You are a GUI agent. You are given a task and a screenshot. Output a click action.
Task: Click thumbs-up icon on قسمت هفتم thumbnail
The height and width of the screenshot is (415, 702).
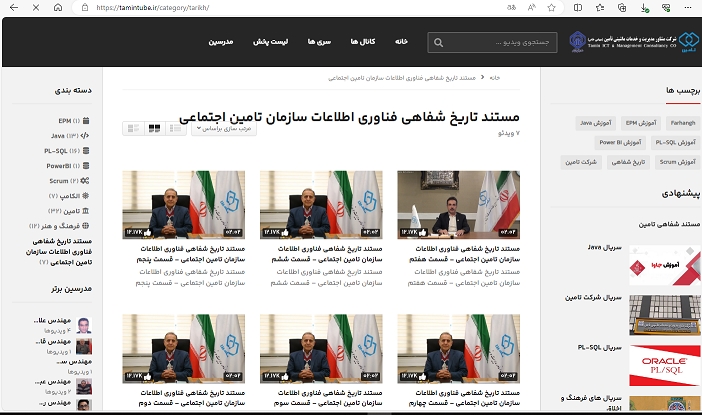(422, 232)
